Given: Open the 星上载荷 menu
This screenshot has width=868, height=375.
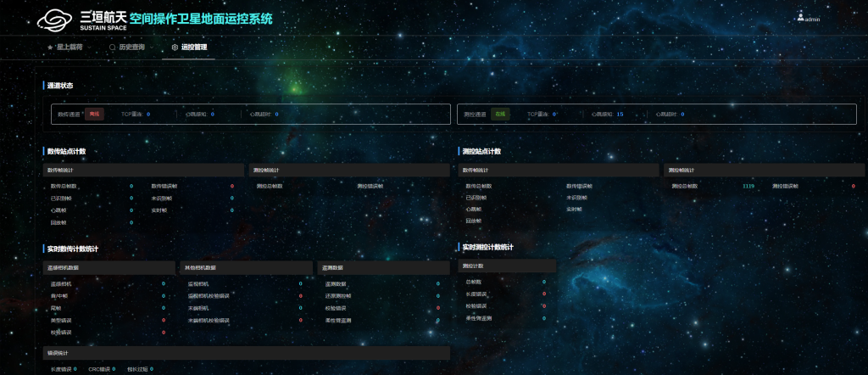Looking at the screenshot, I should pyautogui.click(x=70, y=48).
